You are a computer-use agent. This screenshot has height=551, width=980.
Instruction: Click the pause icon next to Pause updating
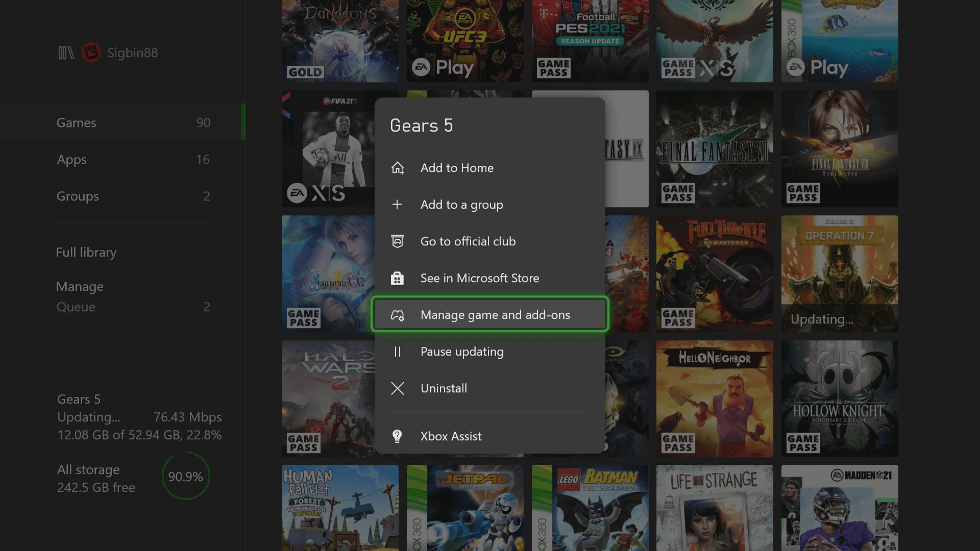[398, 352]
